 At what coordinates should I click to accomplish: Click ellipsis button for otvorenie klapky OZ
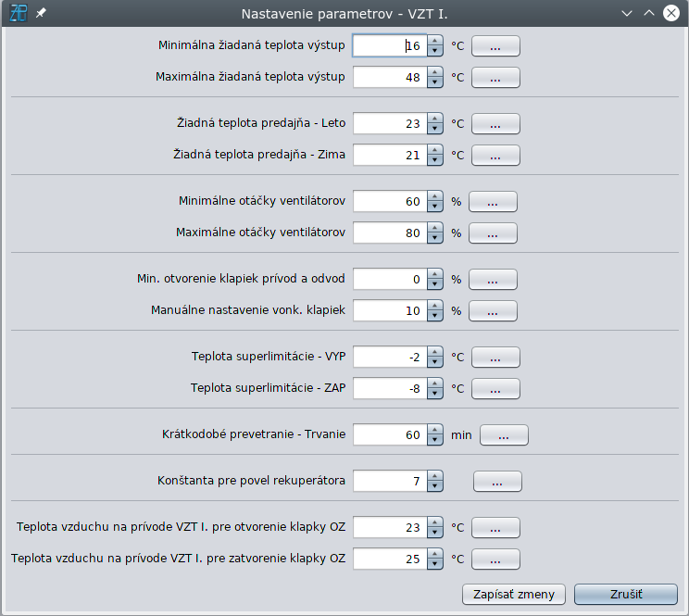point(495,528)
